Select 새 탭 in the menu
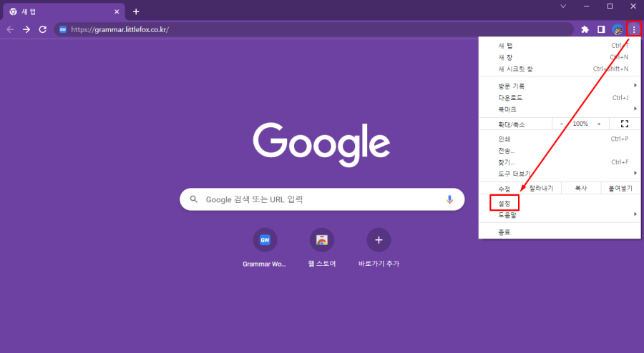The width and height of the screenshot is (644, 353). [560, 46]
